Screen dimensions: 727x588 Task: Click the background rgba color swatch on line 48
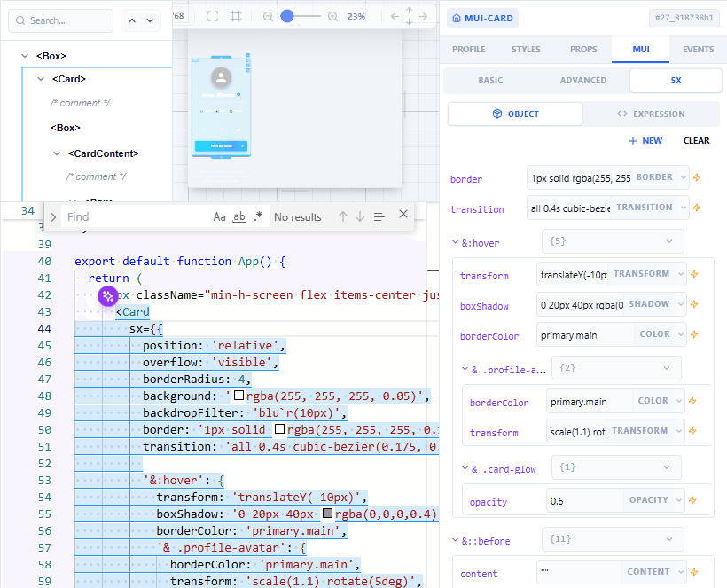(238, 396)
